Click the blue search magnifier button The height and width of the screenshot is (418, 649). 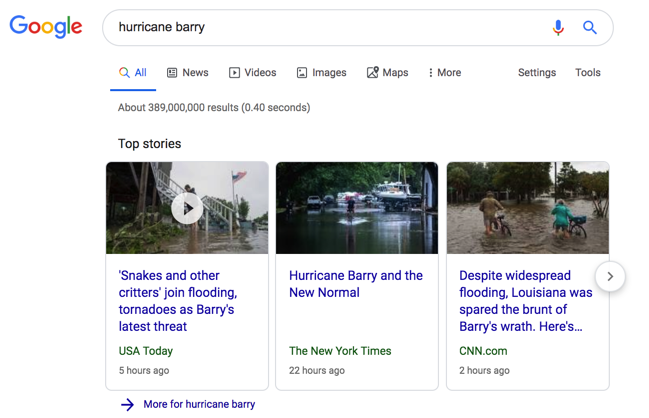[589, 27]
